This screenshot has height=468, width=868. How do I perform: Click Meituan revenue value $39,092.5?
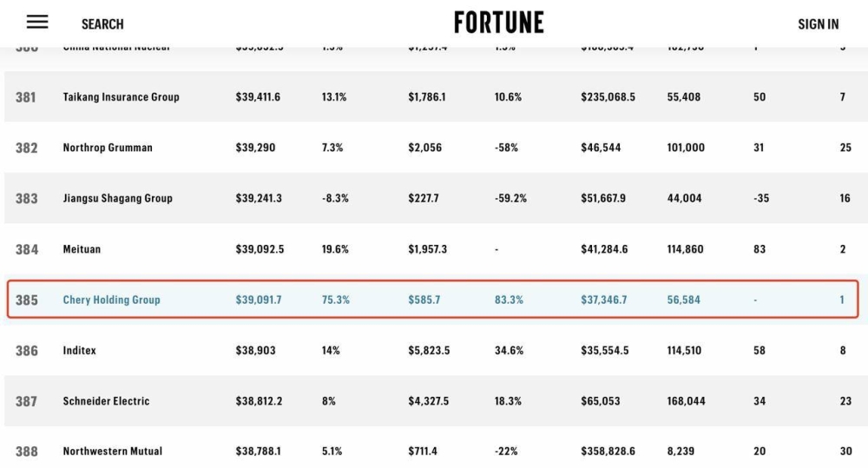260,249
